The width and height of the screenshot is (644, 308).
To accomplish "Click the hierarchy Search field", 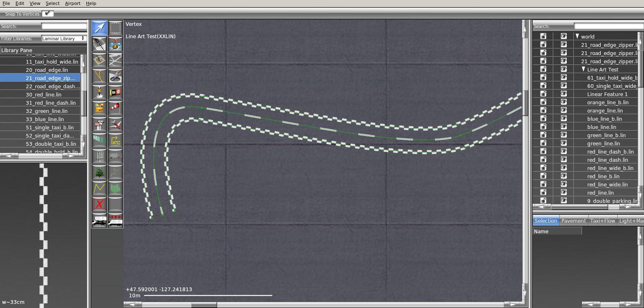I will [x=609, y=26].
